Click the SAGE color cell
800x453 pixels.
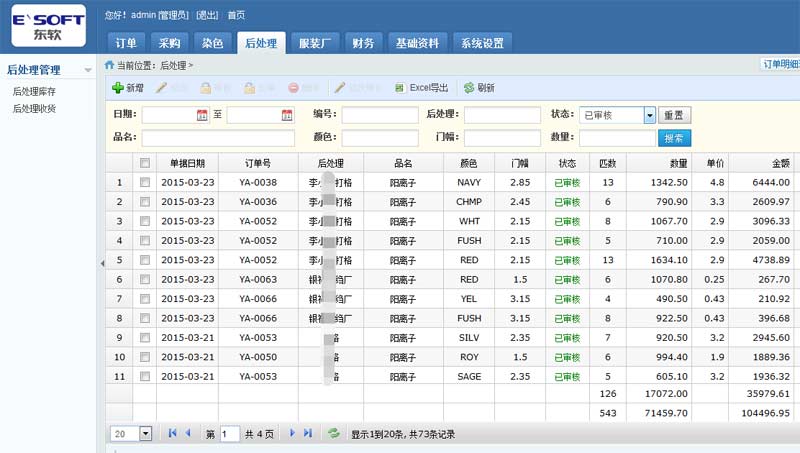(x=469, y=376)
